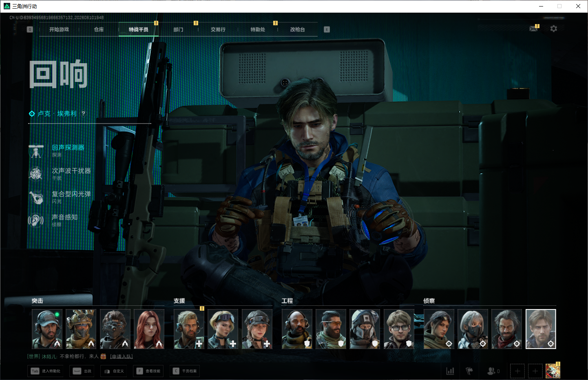
Task: Choose the blond male support operator with headset
Action: coord(189,329)
